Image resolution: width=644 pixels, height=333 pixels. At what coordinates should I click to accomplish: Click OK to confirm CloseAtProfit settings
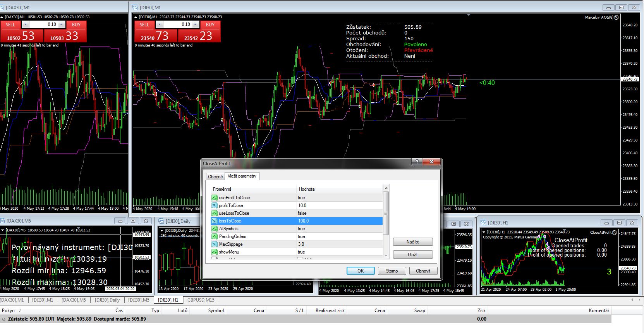[360, 271]
